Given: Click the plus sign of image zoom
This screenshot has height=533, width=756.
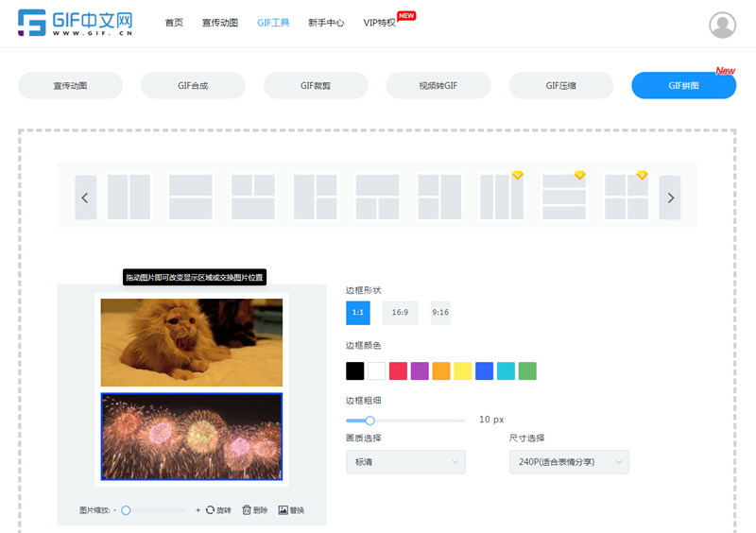Looking at the screenshot, I should pyautogui.click(x=198, y=510).
